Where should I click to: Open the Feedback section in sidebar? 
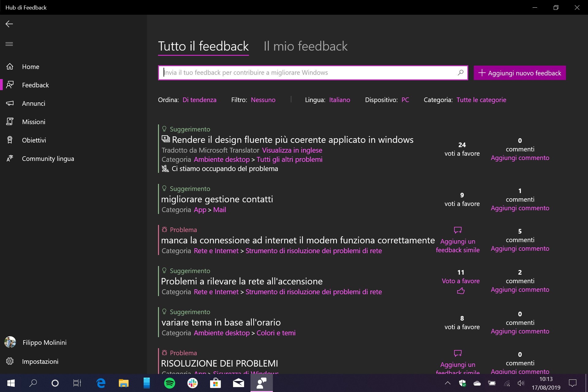click(36, 85)
